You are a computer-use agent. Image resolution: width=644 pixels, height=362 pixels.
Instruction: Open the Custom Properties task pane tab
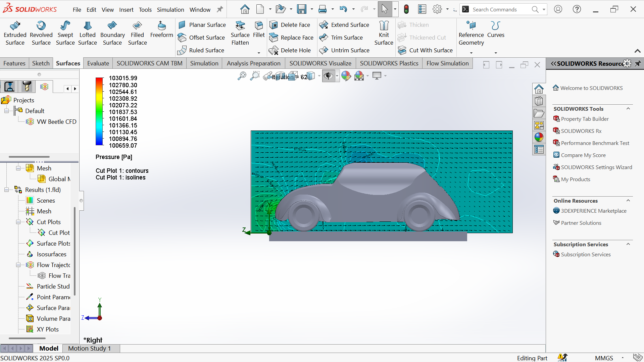click(539, 149)
